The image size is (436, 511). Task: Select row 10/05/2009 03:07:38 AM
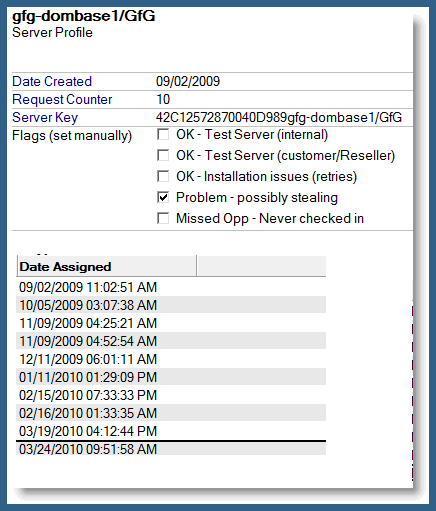(x=171, y=305)
